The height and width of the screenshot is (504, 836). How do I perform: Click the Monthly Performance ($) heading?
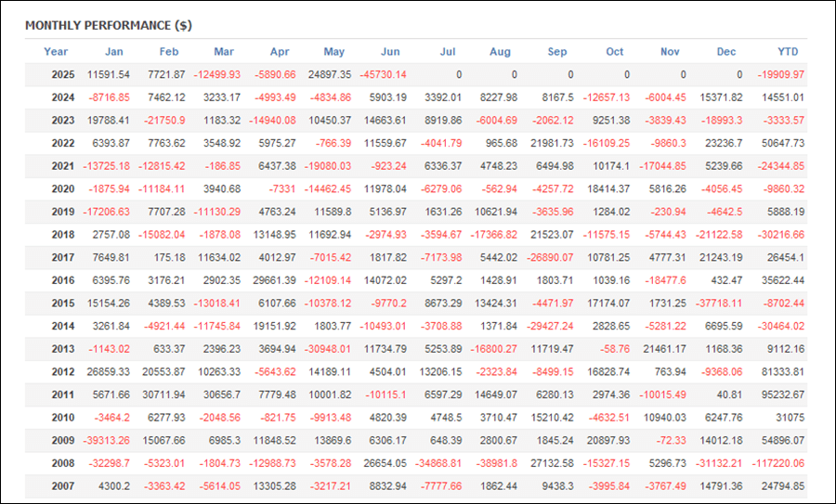[109, 26]
